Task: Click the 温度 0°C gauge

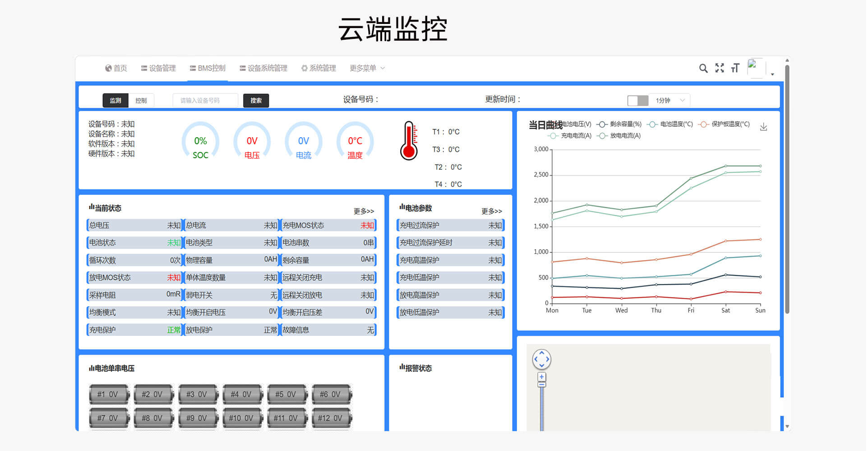Action: point(356,141)
